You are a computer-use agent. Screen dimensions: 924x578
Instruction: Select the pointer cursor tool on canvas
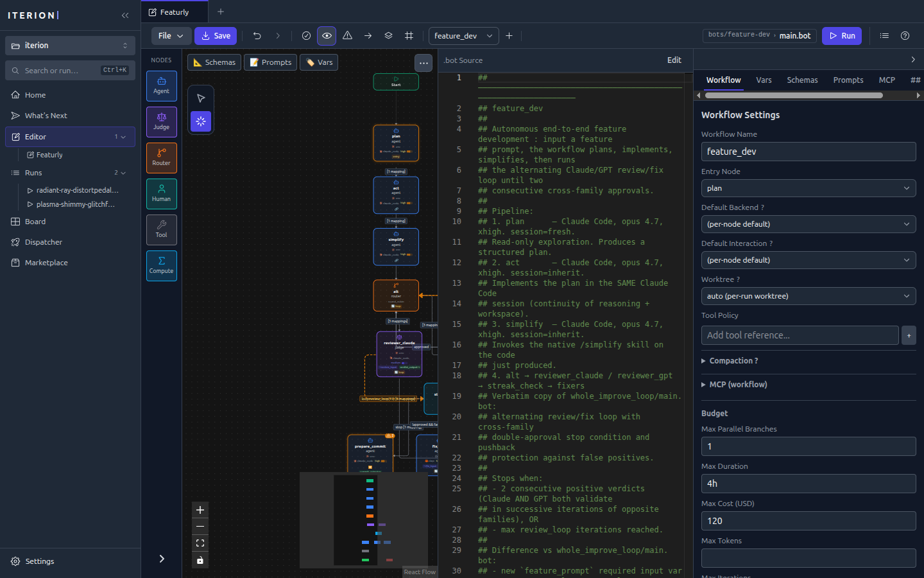click(201, 98)
